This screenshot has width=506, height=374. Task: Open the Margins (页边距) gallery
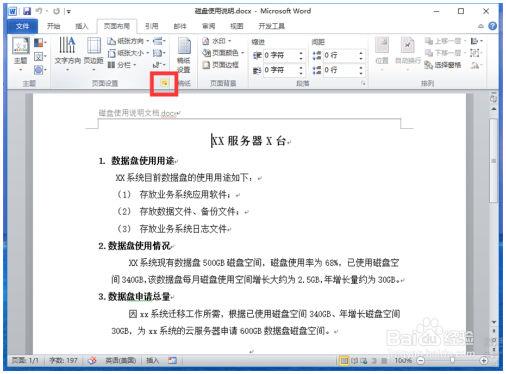pyautogui.click(x=94, y=54)
